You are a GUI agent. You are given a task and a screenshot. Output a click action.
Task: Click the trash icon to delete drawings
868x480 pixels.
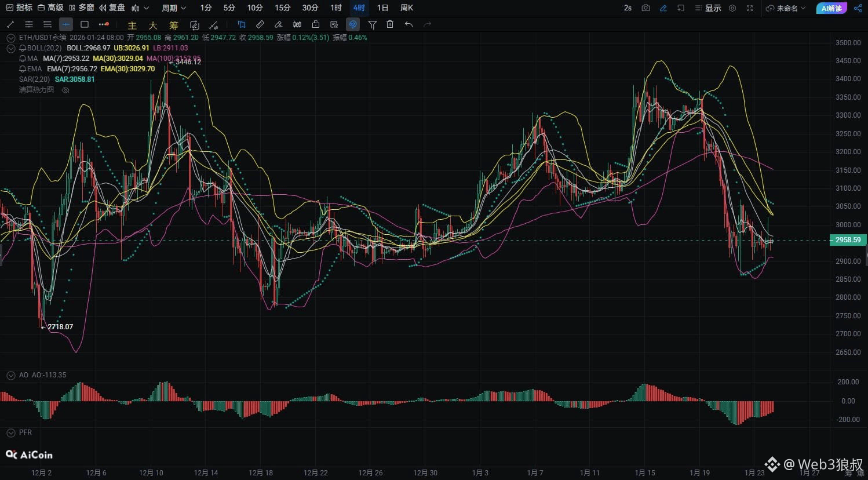[390, 24]
